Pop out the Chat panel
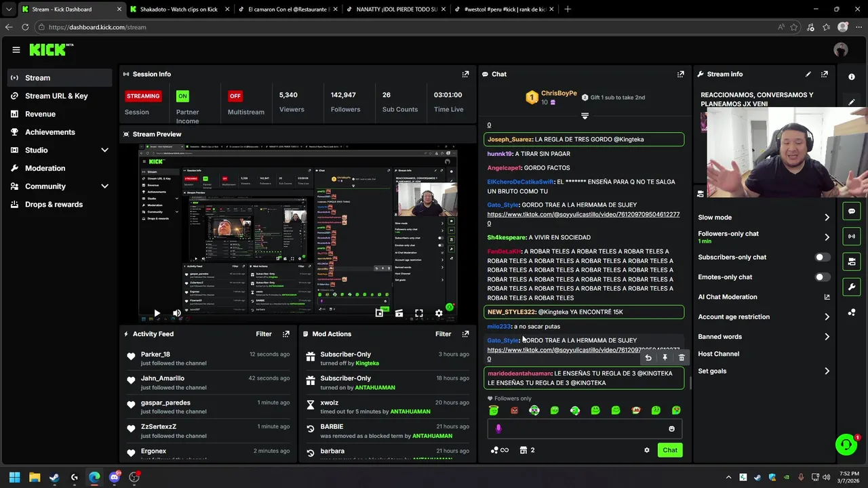This screenshot has height=488, width=868. 680,74
